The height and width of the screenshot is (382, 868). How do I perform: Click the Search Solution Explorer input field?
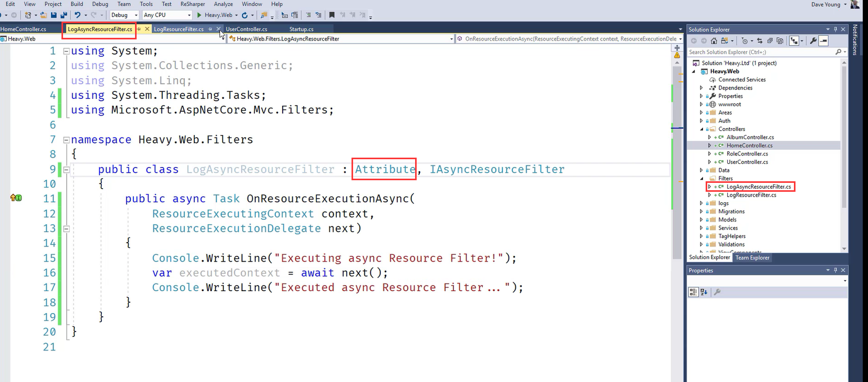click(761, 52)
